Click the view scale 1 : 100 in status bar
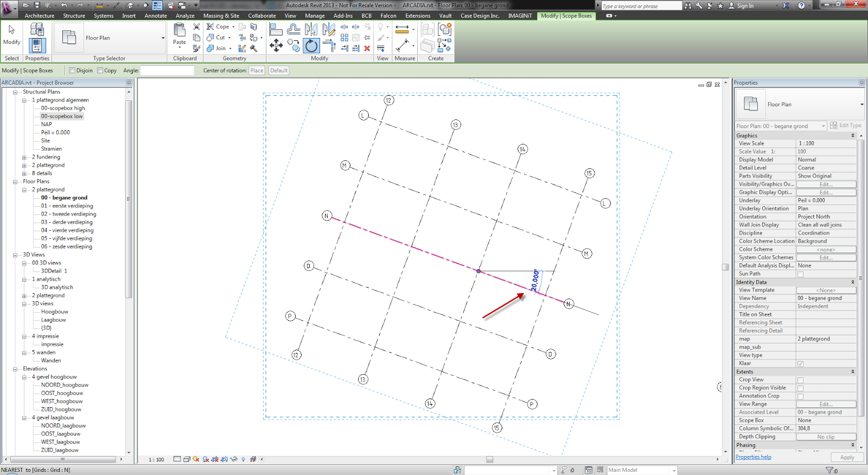Image resolution: width=868 pixels, height=475 pixels. pyautogui.click(x=156, y=460)
